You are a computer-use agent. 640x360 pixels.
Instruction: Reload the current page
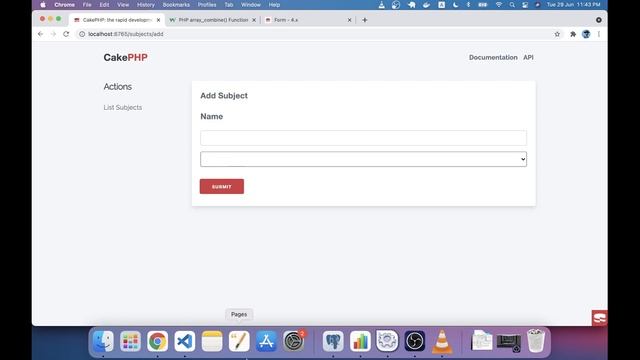[66, 34]
